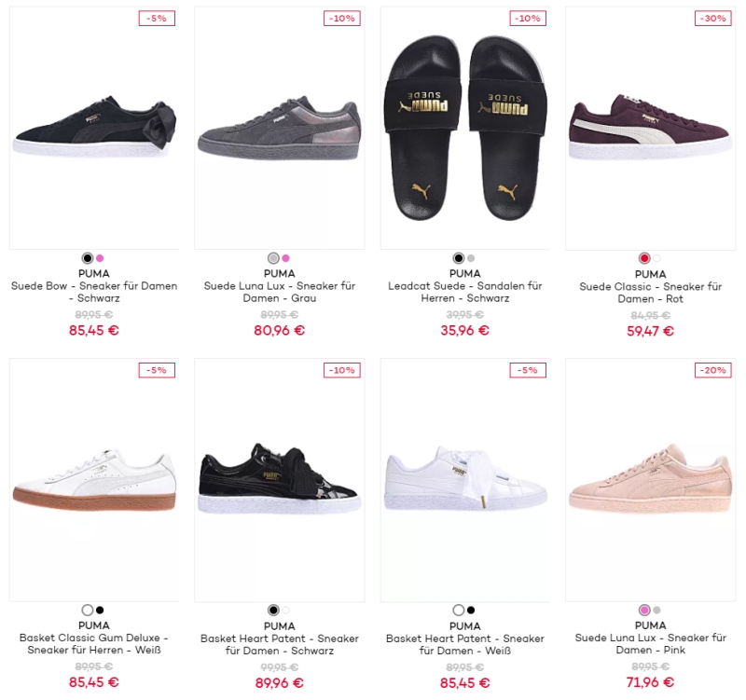Open Basket Heart Patent Schwarz title link

(x=280, y=644)
